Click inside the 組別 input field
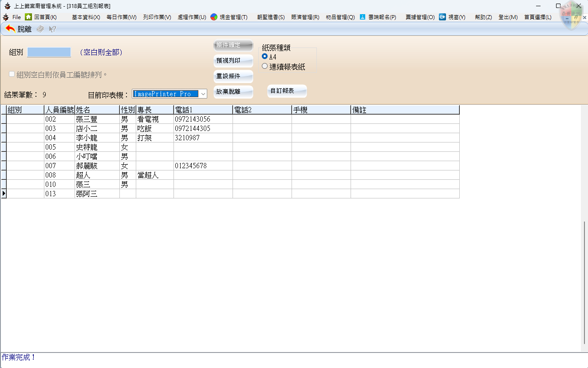The height and width of the screenshot is (368, 588). [x=49, y=52]
